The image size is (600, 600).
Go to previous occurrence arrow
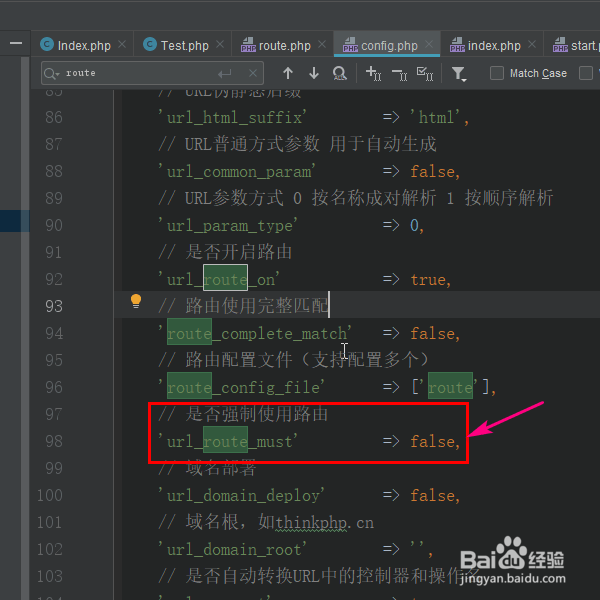pos(288,73)
